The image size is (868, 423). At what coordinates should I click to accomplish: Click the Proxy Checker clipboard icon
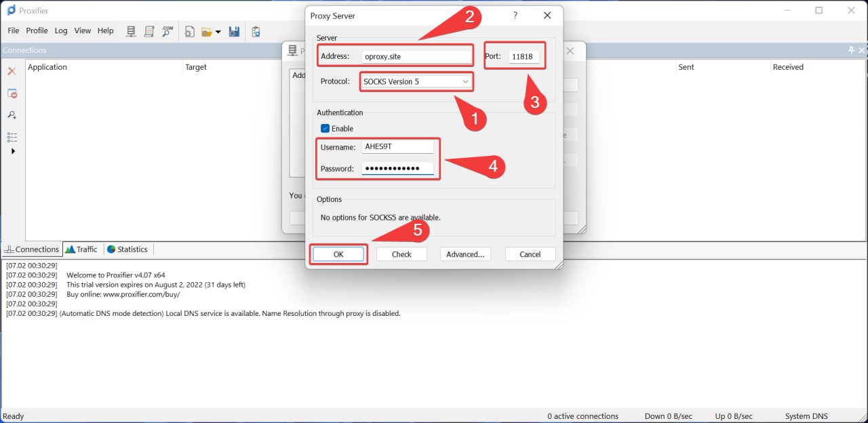tap(256, 31)
